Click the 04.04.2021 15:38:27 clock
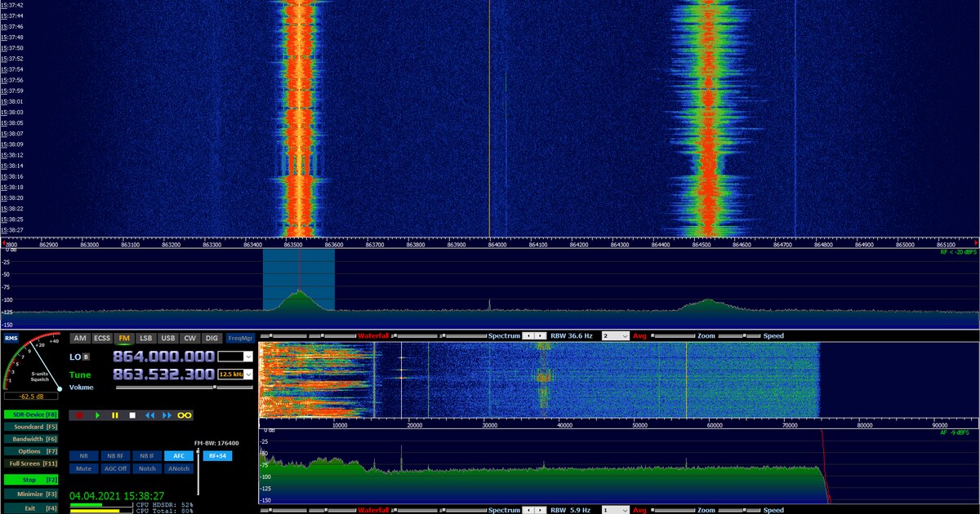 [117, 495]
